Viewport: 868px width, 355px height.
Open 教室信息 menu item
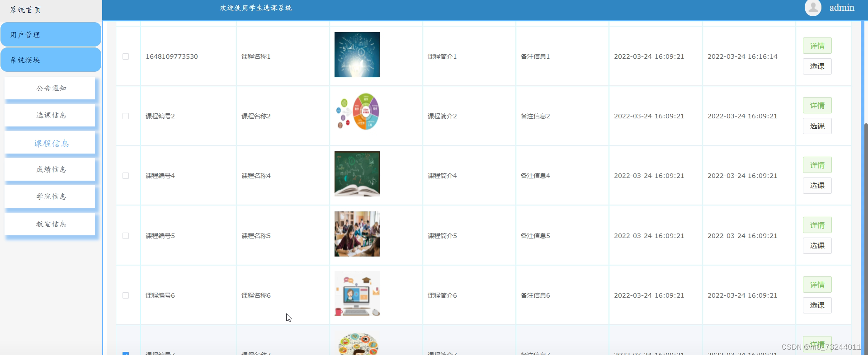[x=50, y=224]
